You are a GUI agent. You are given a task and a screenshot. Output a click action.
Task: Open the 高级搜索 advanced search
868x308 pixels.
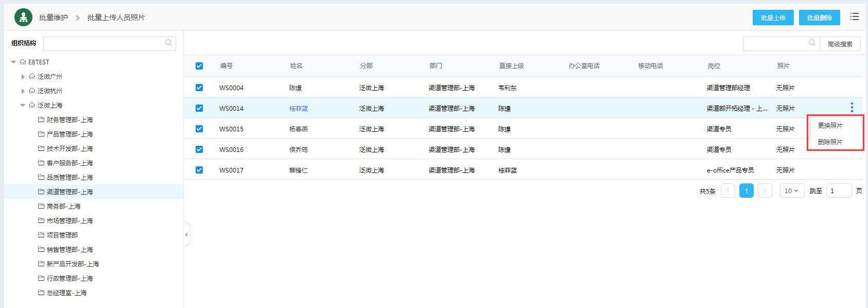coord(840,44)
